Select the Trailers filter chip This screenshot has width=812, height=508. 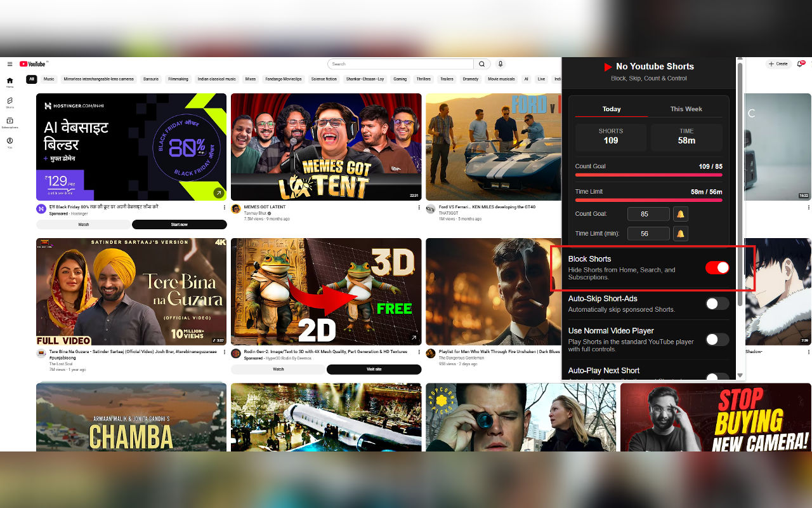click(x=447, y=79)
